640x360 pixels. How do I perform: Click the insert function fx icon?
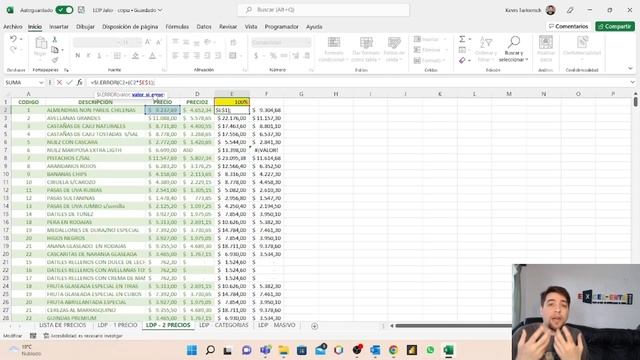coord(80,82)
